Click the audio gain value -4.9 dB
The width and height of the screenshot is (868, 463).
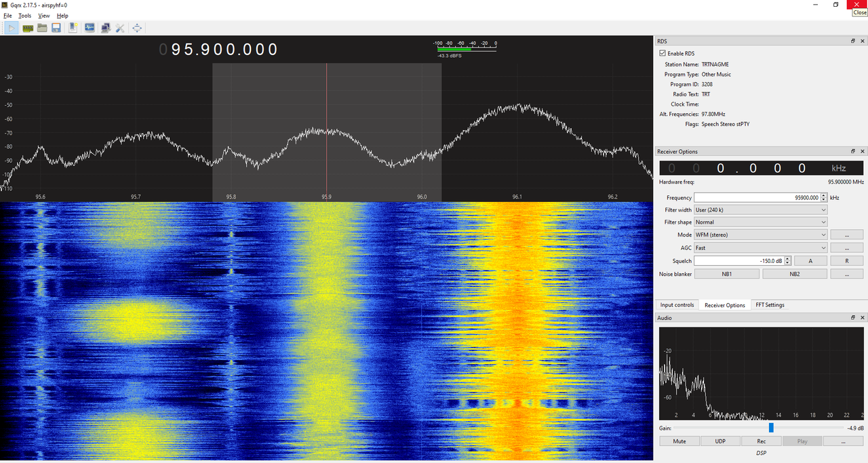(x=855, y=428)
